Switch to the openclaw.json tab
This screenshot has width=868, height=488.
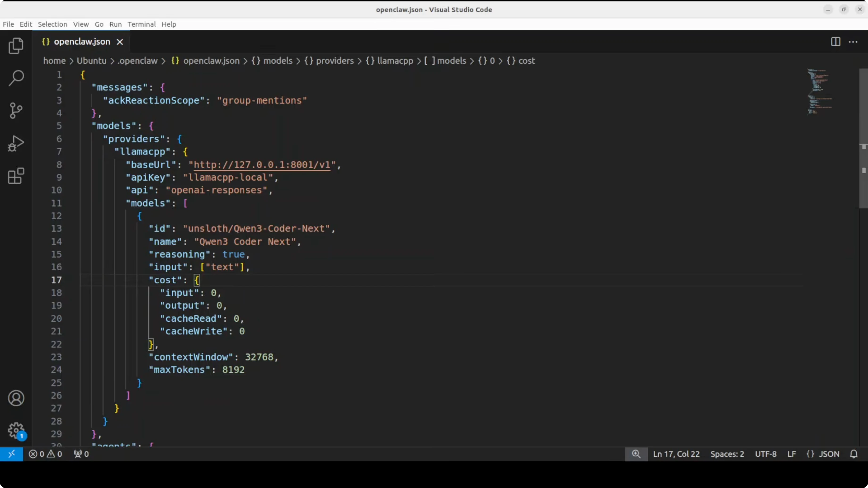click(x=82, y=42)
